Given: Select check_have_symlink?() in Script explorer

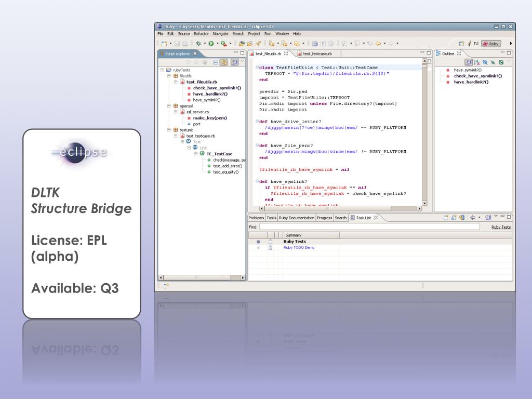Looking at the screenshot, I should coord(217,88).
